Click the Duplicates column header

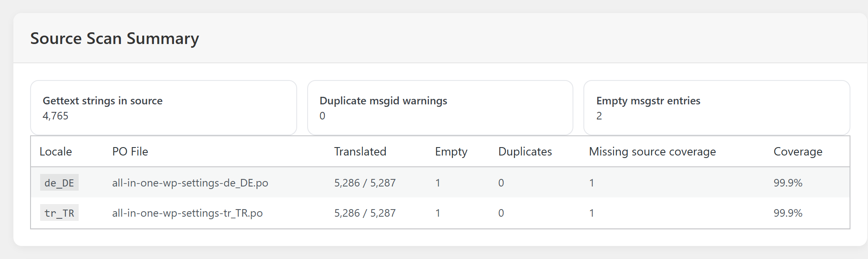525,152
